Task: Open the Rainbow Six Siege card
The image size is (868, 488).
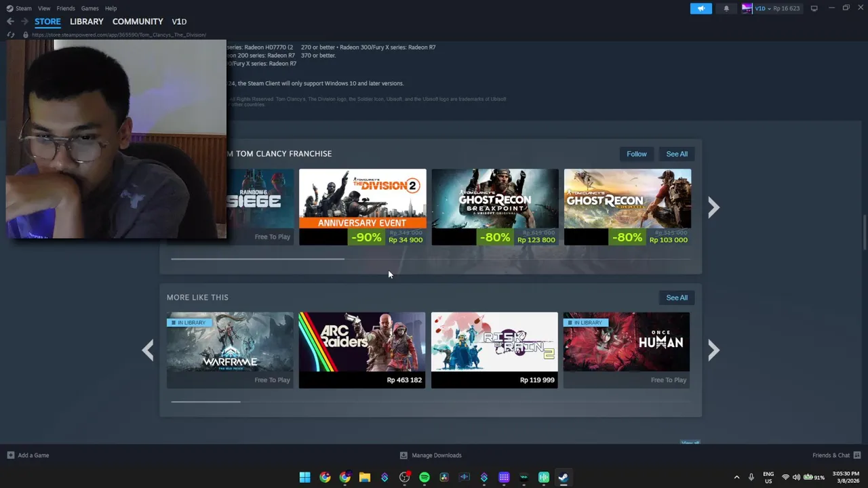Action: point(260,207)
